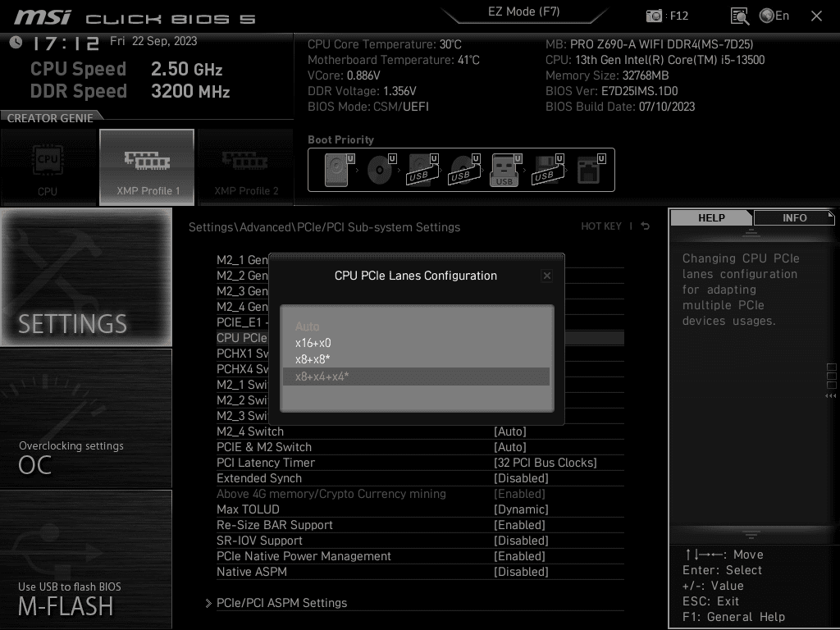Screen dimensions: 840x630
Task: Click the 17:12 system time display
Action: click(x=66, y=43)
